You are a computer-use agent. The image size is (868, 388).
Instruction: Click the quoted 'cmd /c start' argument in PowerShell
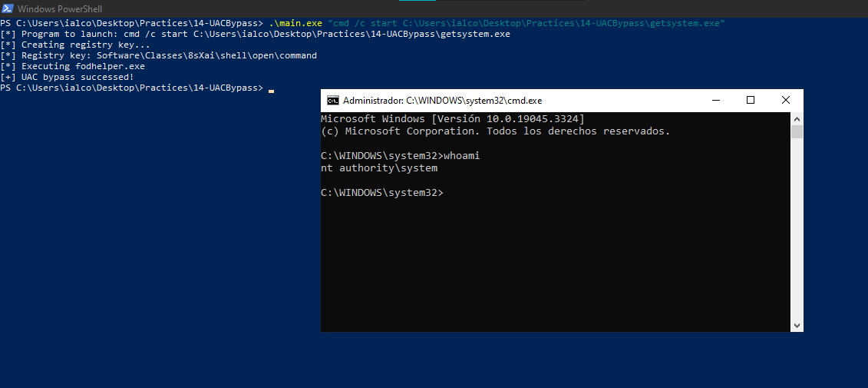pos(526,23)
